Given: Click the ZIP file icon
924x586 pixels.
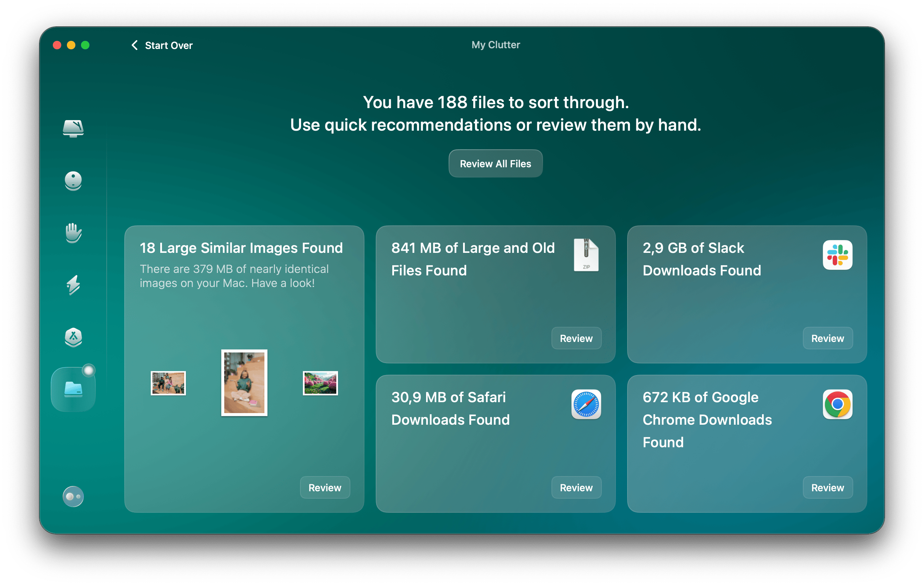Looking at the screenshot, I should coord(586,255).
